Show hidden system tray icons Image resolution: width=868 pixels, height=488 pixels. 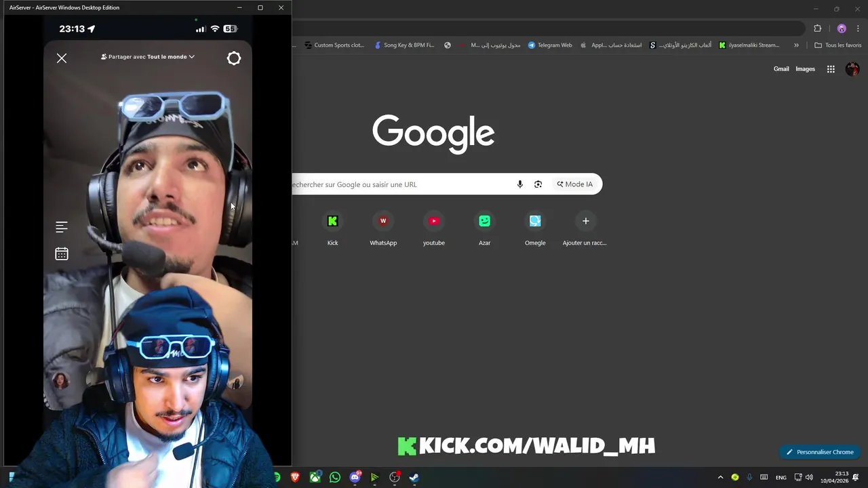pyautogui.click(x=720, y=477)
